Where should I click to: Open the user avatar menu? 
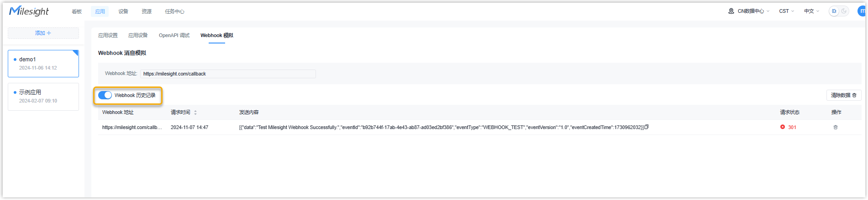(862, 11)
